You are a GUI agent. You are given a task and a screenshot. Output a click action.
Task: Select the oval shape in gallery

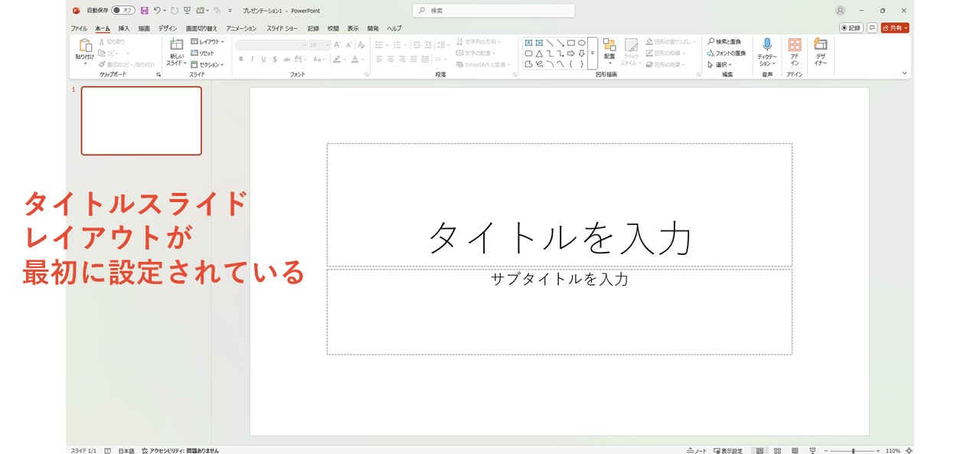pos(582,43)
